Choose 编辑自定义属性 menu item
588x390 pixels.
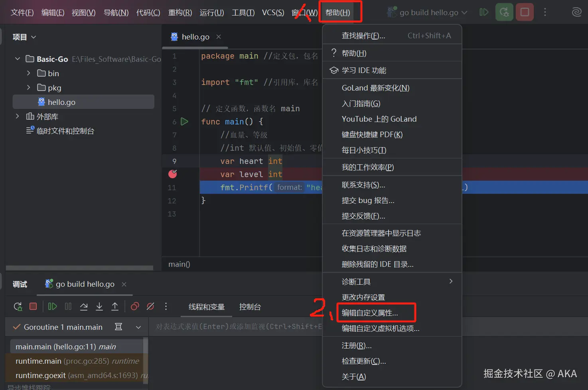click(x=392, y=313)
